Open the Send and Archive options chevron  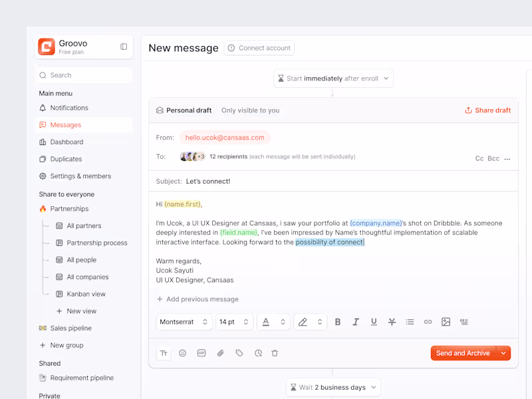503,353
